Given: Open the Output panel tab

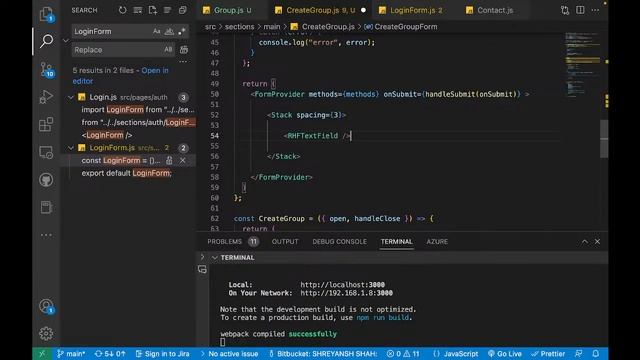Looking at the screenshot, I should 285,242.
